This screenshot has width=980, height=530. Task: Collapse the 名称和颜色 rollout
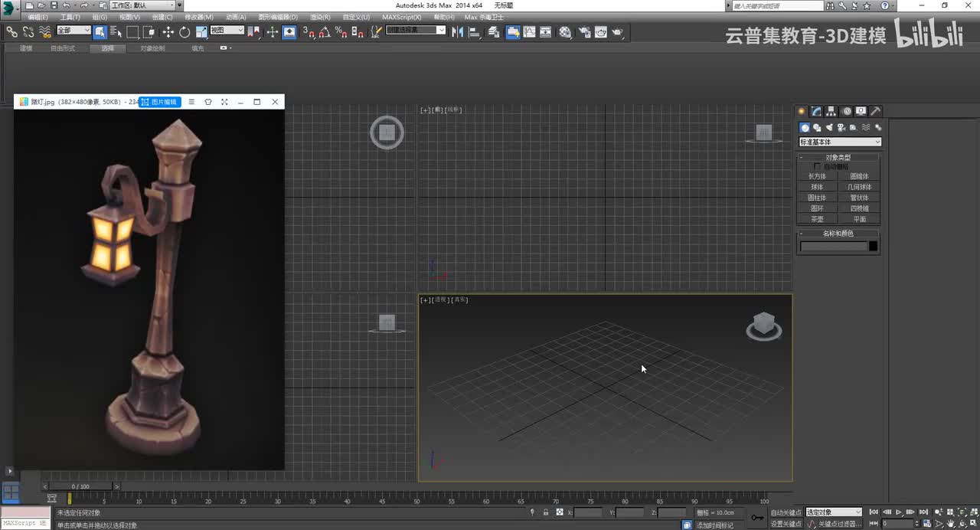838,234
